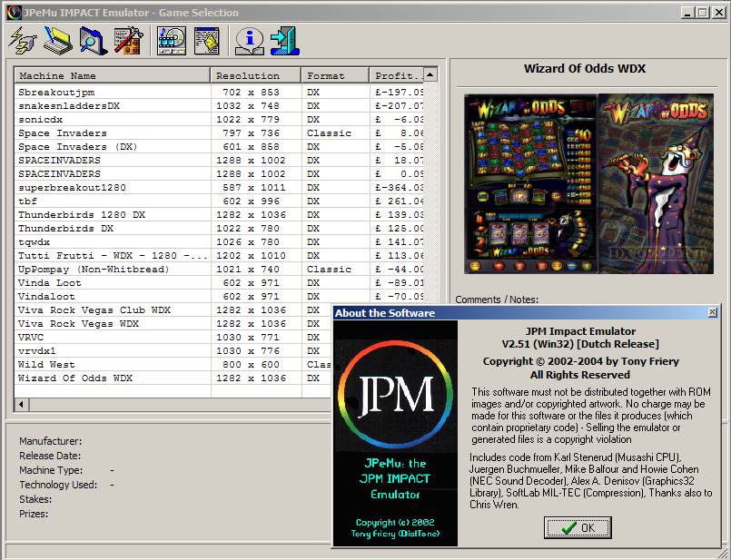Viewport: 731px width, 560px height.
Task: Select the UpPompay (Non-Whitbread) row
Action: point(219,270)
